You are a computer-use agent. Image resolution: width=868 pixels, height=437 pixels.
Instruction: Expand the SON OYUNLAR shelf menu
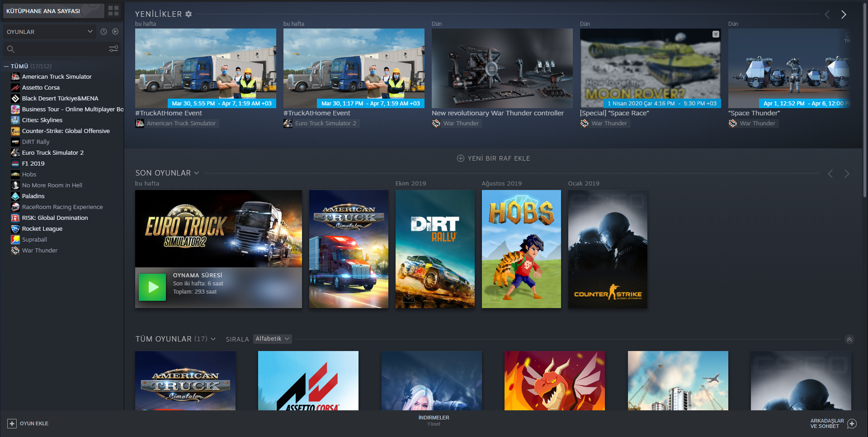tap(197, 173)
